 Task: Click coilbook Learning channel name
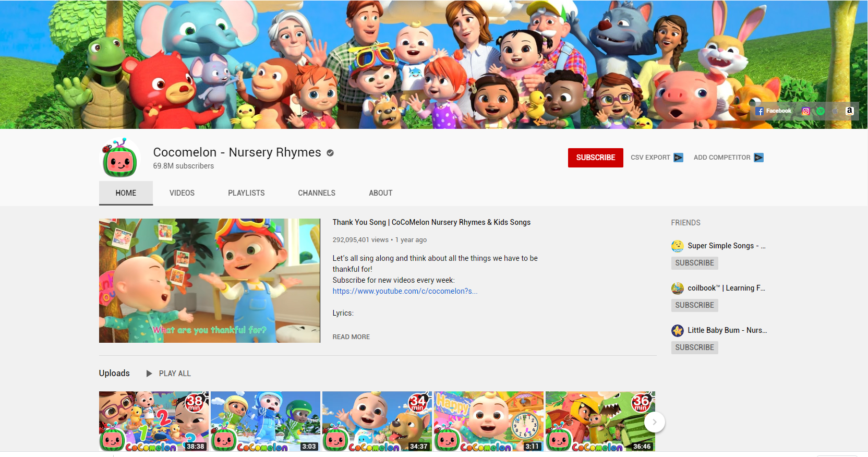726,288
